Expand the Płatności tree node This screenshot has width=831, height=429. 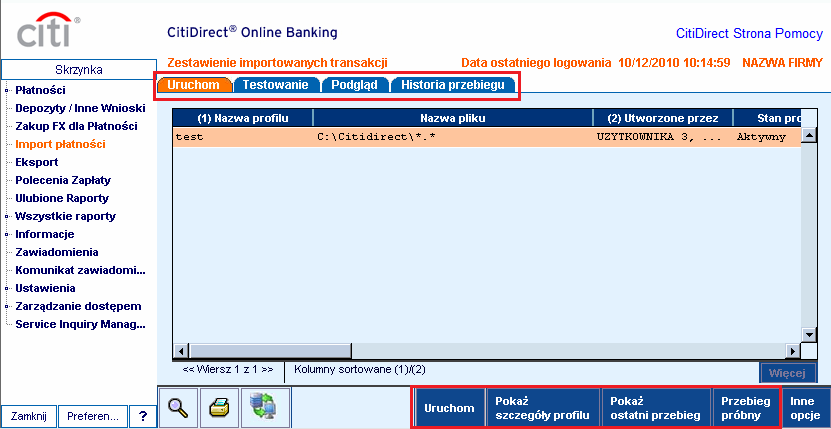(x=6, y=90)
